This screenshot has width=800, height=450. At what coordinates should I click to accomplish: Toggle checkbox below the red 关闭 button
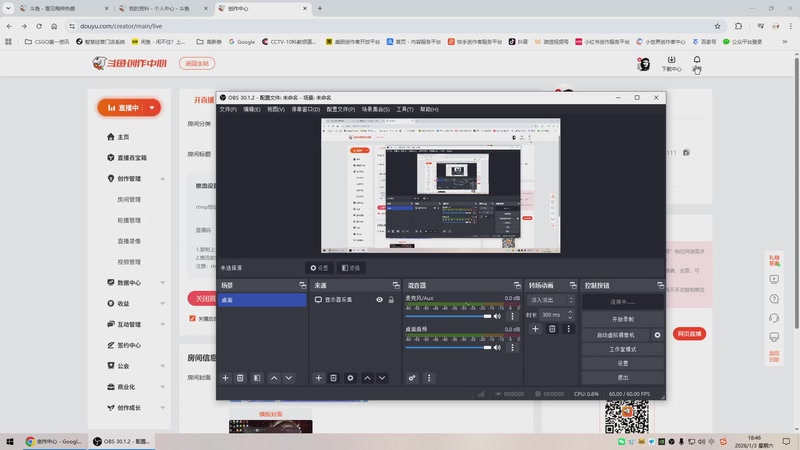pos(192,318)
